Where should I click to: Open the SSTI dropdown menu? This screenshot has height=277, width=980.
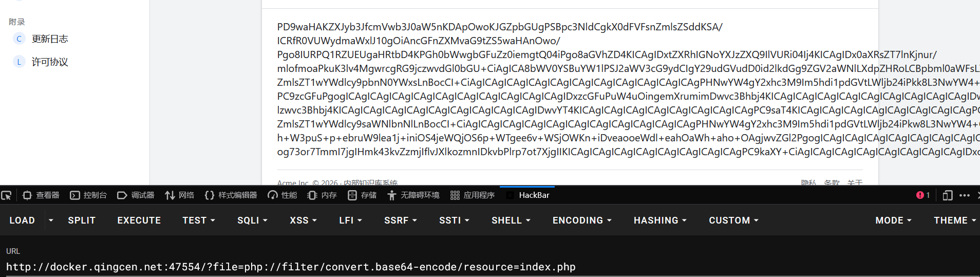pyautogui.click(x=455, y=220)
